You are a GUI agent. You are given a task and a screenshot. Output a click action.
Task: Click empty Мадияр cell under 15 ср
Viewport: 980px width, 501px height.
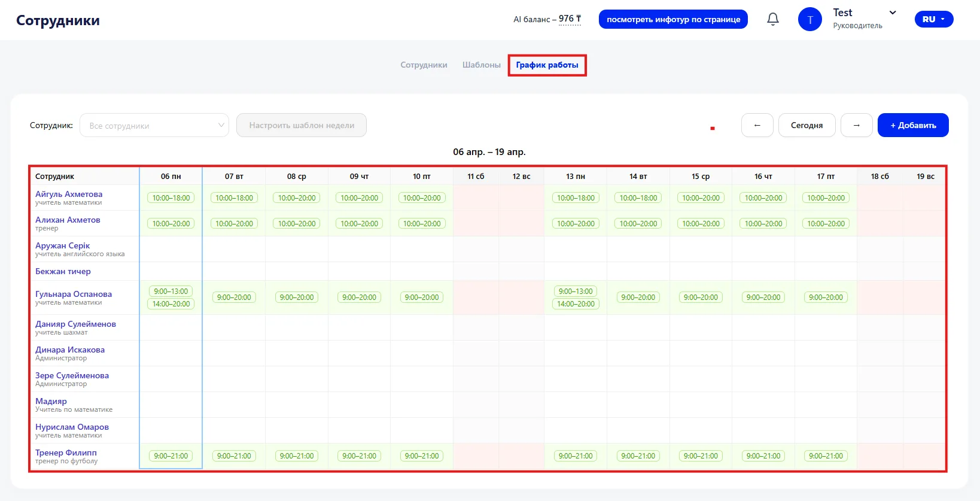click(701, 405)
